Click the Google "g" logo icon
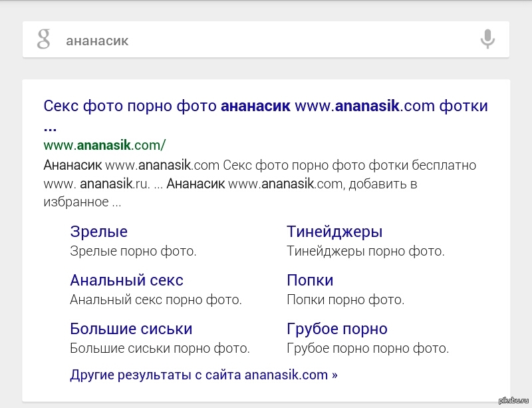 44,40
